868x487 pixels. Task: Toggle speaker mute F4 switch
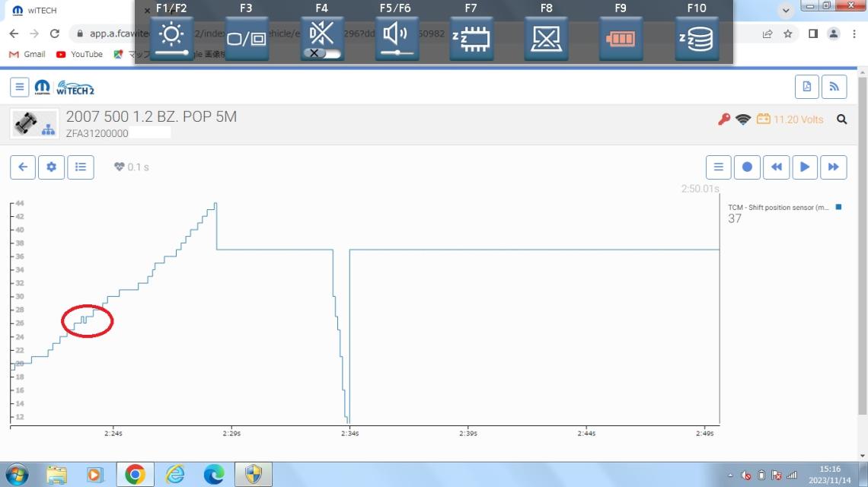(x=321, y=38)
